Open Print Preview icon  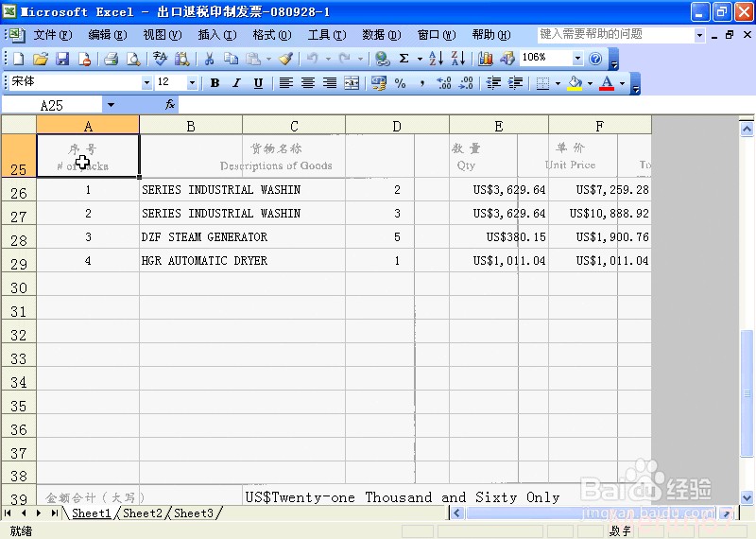133,59
